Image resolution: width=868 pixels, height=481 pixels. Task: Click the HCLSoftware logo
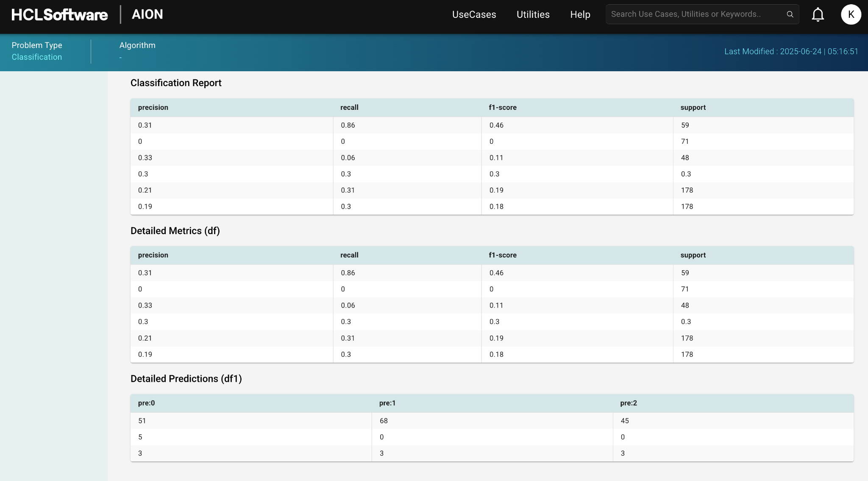[60, 14]
